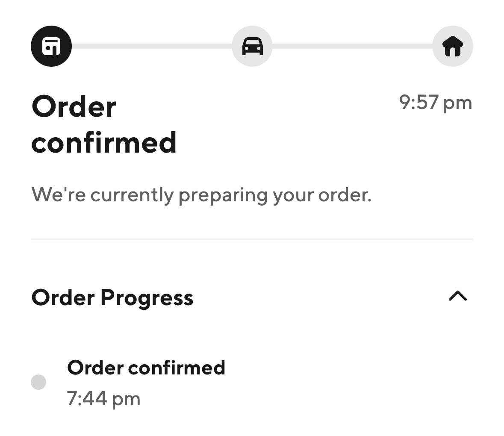Tap the Order Progress section header
This screenshot has height=436, width=504.
coord(112,298)
